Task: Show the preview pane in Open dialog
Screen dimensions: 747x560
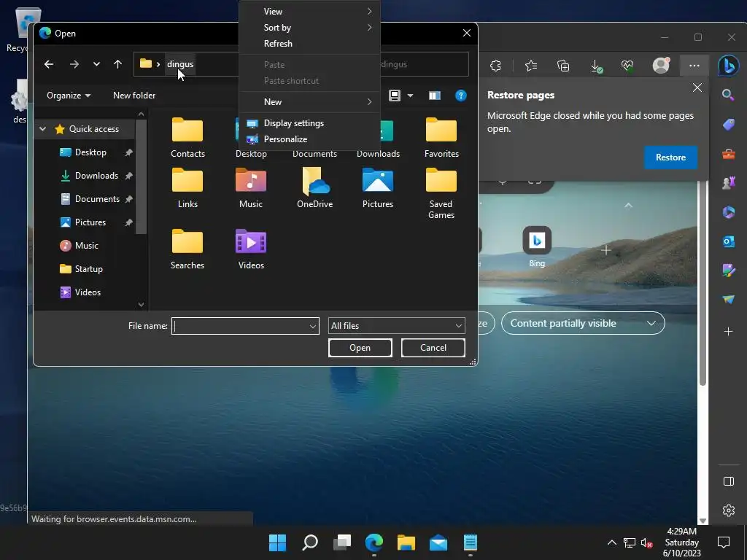Action: tap(435, 96)
